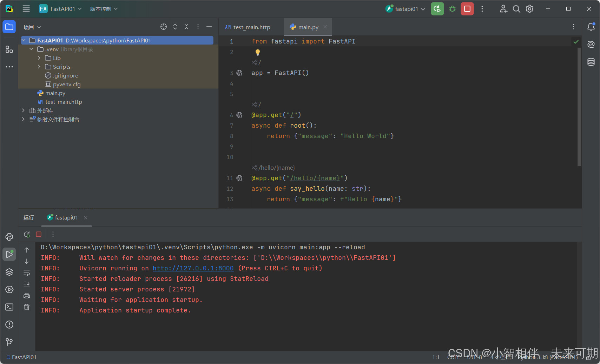Open the Code With Me user icon

tap(503, 9)
